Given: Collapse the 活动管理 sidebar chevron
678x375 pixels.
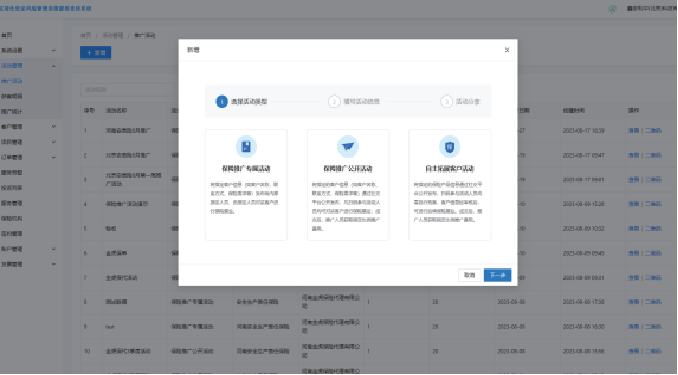Looking at the screenshot, I should [54, 66].
